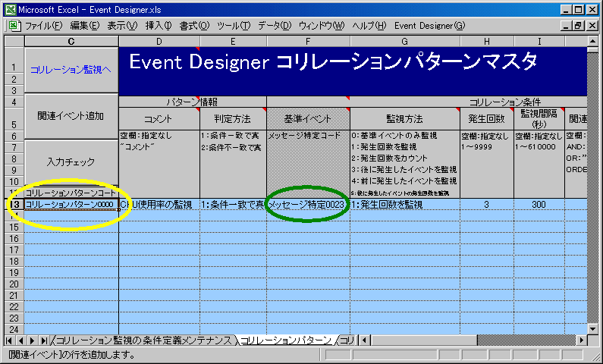The height and width of the screenshot is (364, 603).
Task: Select cell メッセージ特定0023
Action: click(308, 205)
